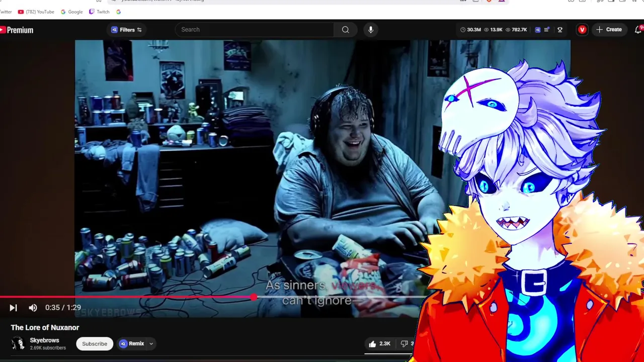
Task: Open the vidIQ Filters button
Action: [127, 30]
